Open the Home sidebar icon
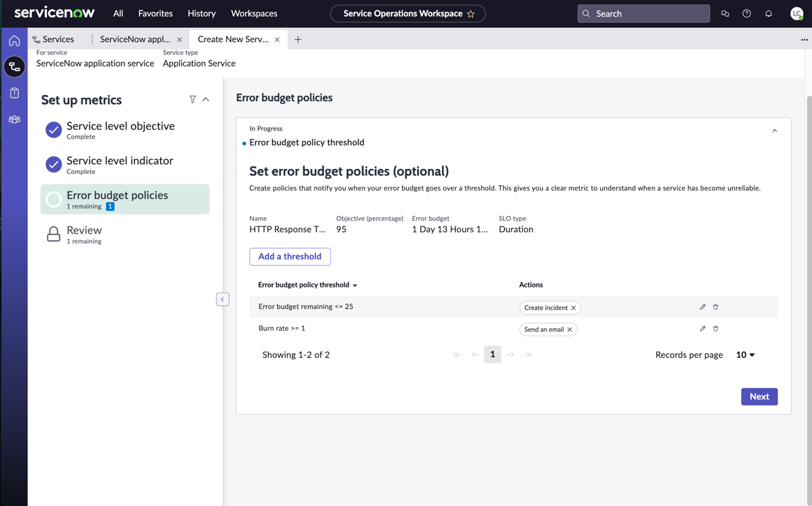 coord(14,40)
